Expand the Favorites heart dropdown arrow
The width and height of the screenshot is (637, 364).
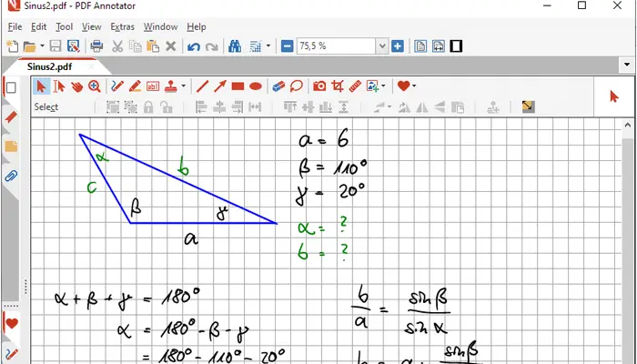pyautogui.click(x=414, y=86)
